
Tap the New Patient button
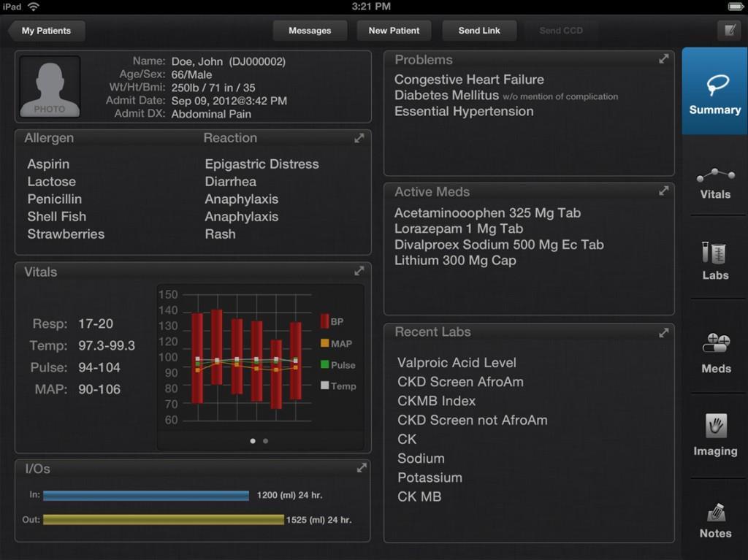click(394, 31)
